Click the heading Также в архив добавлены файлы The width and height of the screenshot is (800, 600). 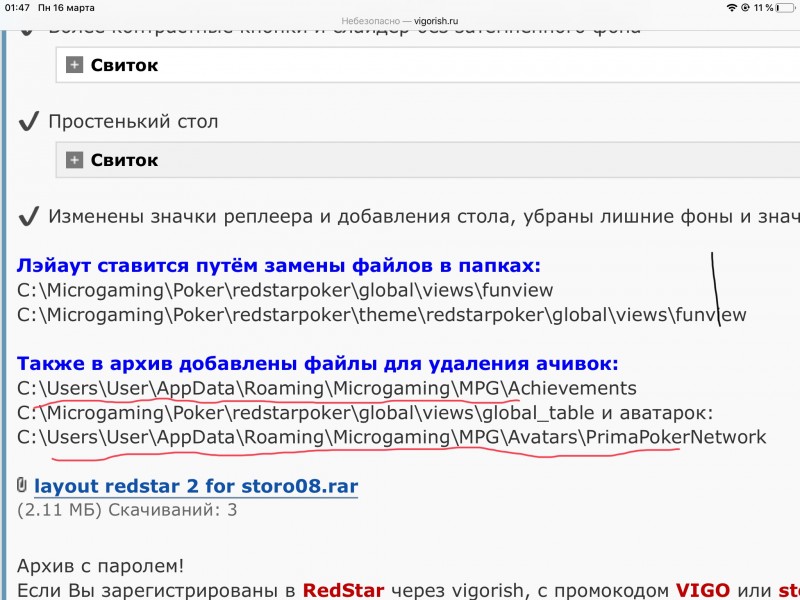318,363
